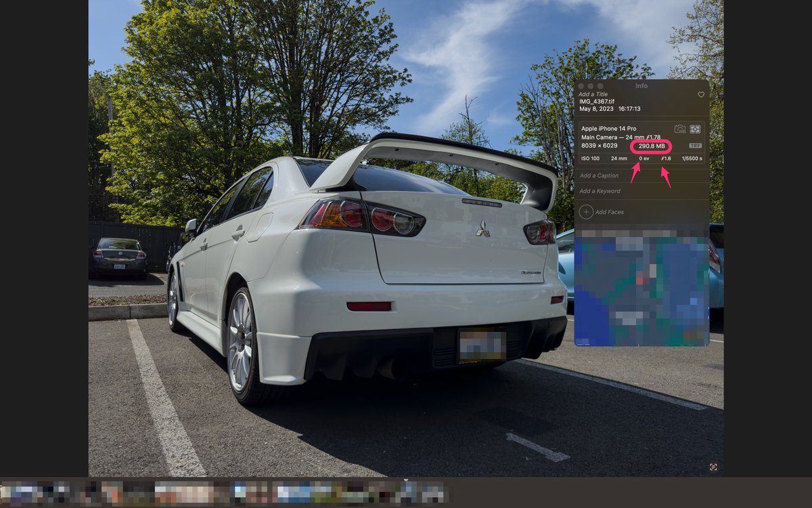Click the 290.8 MB file size
The width and height of the screenshot is (812, 508).
(652, 146)
